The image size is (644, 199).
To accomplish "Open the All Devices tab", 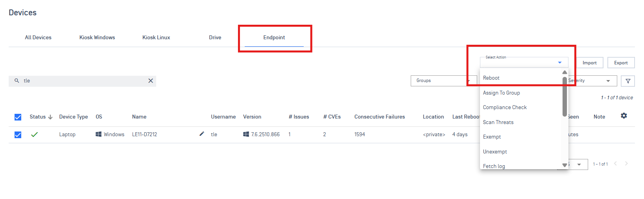I will pos(38,38).
